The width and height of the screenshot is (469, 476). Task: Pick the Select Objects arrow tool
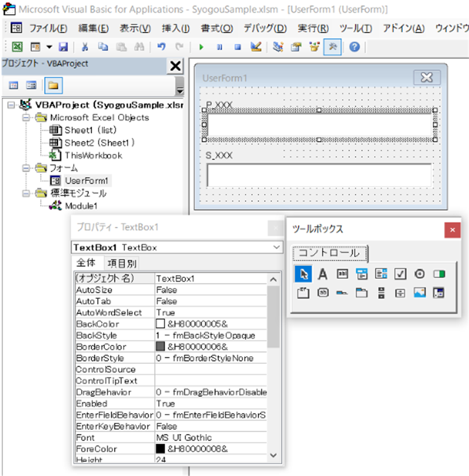pos(303,274)
